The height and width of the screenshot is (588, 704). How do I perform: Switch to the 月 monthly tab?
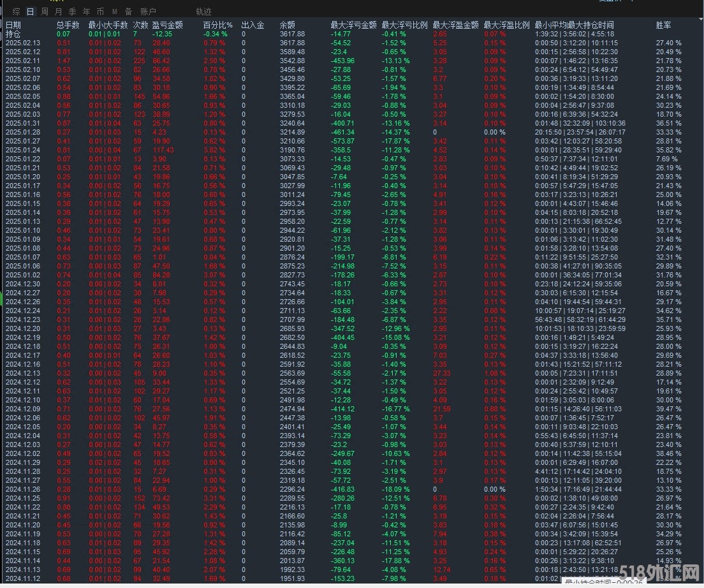(x=59, y=11)
